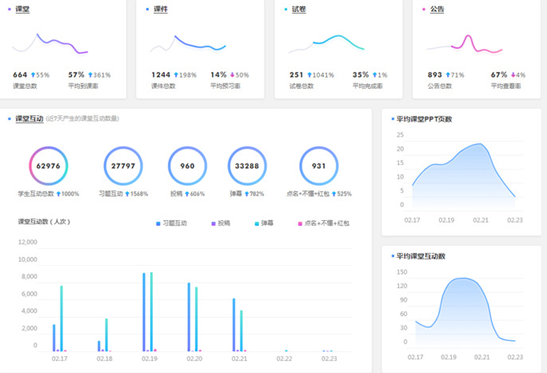Viewport: 547px width, 373px height.
Task: Toggle the 弹幕 legend series
Action: [264, 223]
